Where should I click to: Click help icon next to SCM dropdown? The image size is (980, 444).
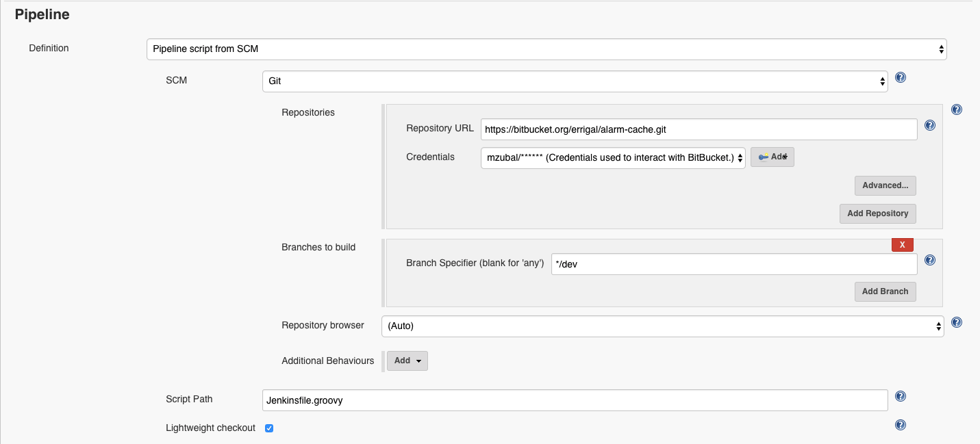(x=901, y=78)
